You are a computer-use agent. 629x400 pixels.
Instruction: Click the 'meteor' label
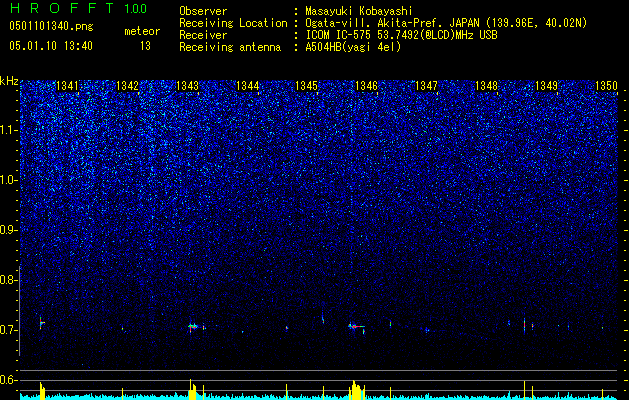[142, 31]
